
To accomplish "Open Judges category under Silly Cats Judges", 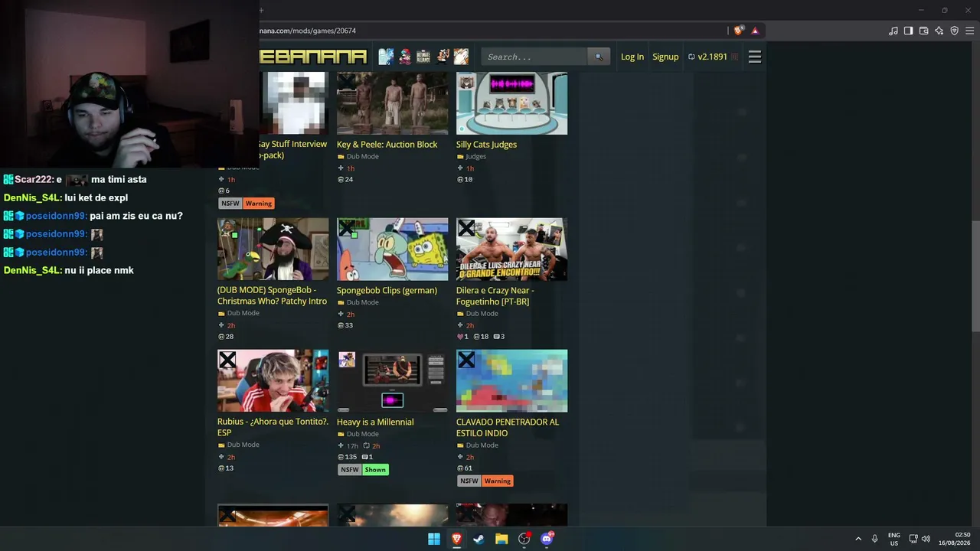I will pos(475,157).
